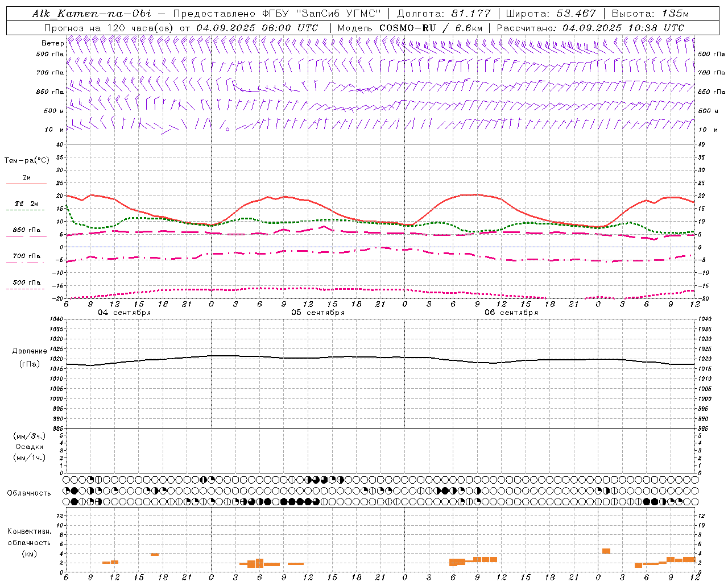728x582 pixels.
Task: Click the red 2 m temperature curve
Action: 475,195
